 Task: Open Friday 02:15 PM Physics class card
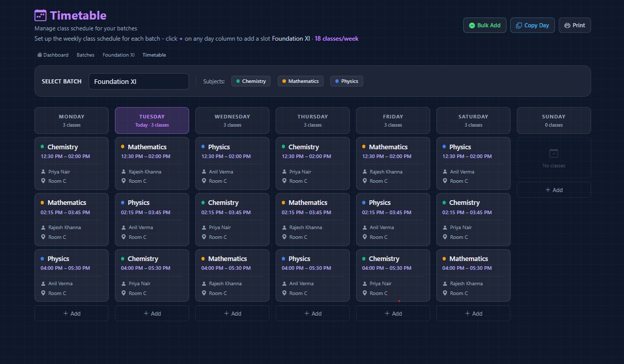(393, 219)
